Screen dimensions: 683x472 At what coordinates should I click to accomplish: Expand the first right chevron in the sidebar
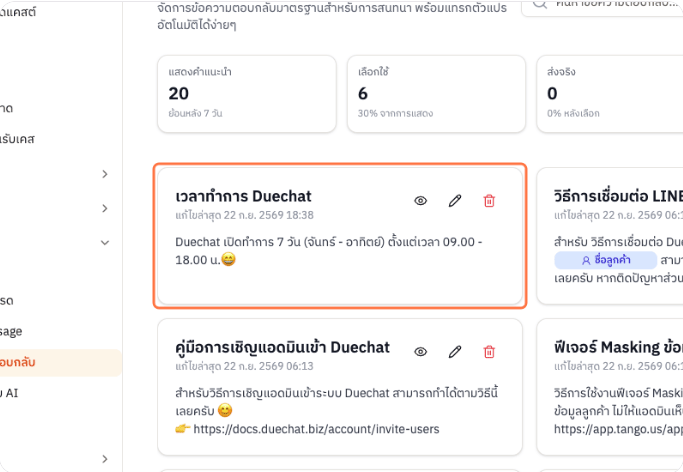click(x=105, y=174)
